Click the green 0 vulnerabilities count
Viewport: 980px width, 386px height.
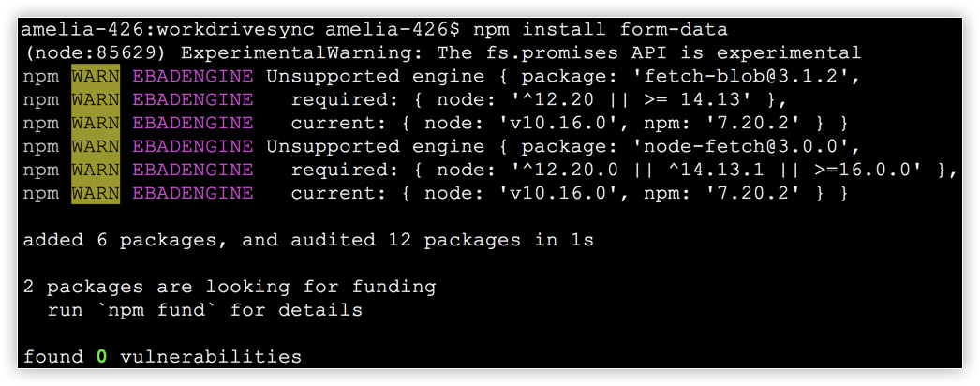coord(101,357)
